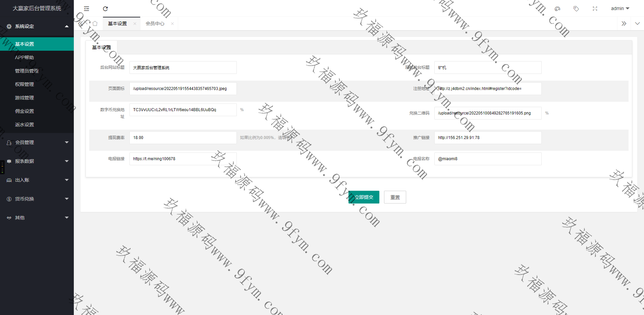Switch to the 会员中心 tab
The width and height of the screenshot is (644, 315).
(155, 24)
